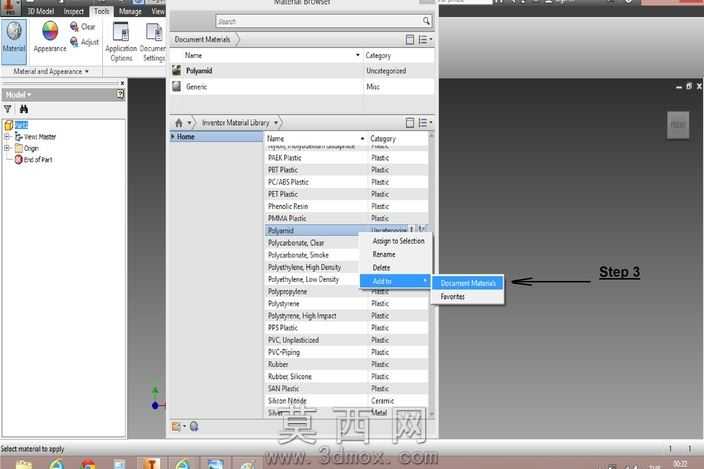The image size is (704, 469).
Task: Select the Polyamid document material
Action: [x=302, y=71]
